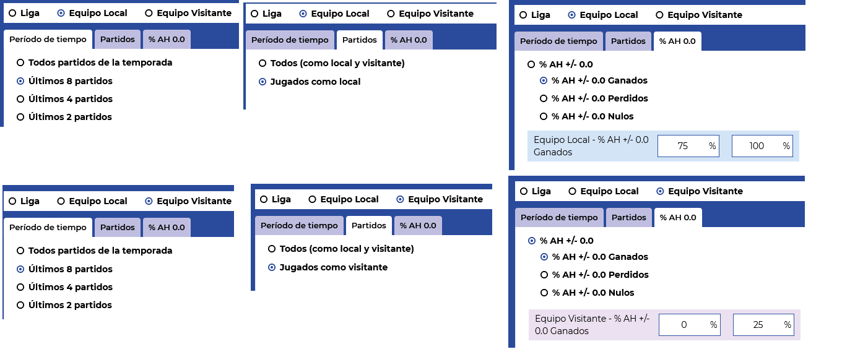Click the percentage field showing 75
868x357 pixels.
pyautogui.click(x=688, y=146)
